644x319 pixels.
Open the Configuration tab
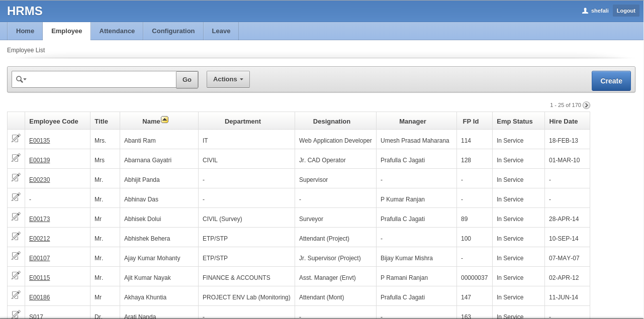pyautogui.click(x=173, y=31)
